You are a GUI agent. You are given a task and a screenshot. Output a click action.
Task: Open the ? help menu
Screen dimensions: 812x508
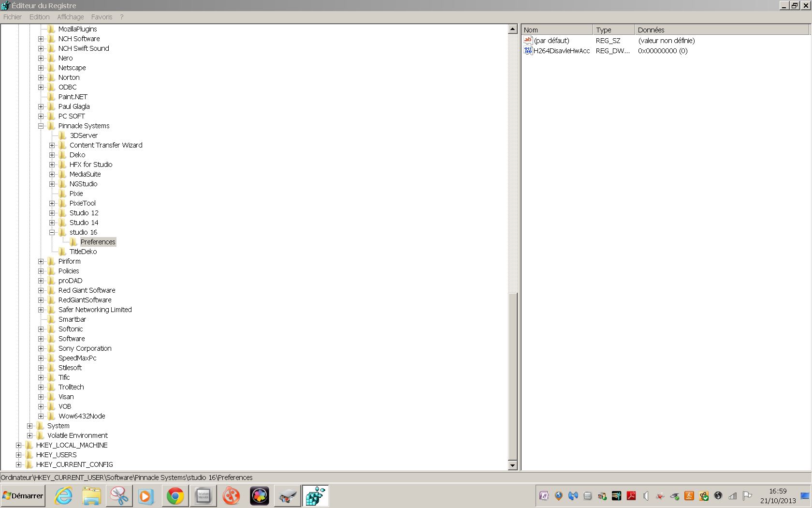[x=122, y=17]
